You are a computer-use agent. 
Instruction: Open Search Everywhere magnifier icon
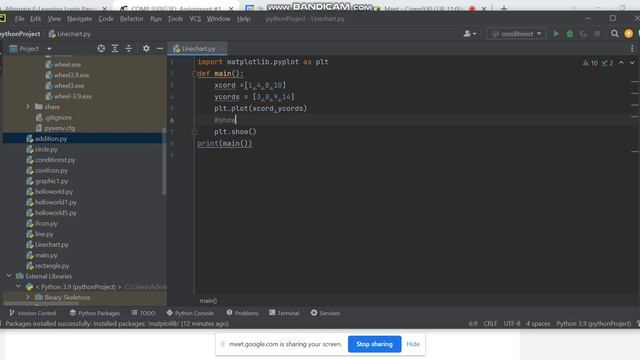(x=614, y=34)
